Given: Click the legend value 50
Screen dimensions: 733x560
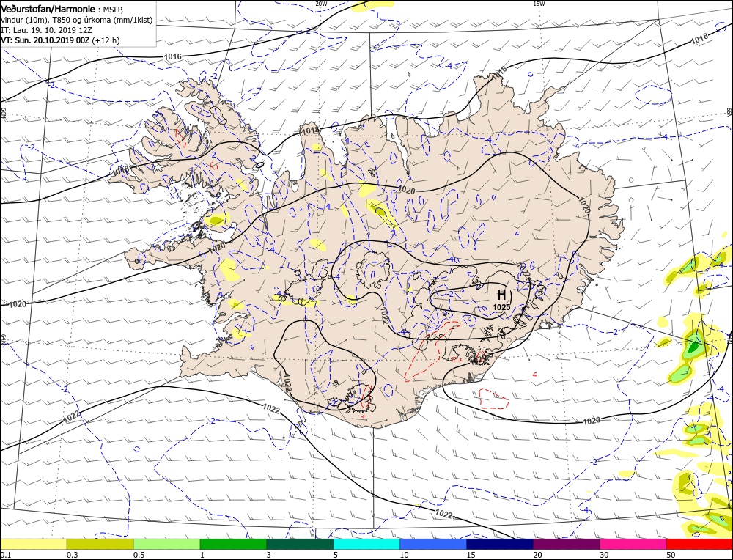Looking at the screenshot, I should [671, 555].
